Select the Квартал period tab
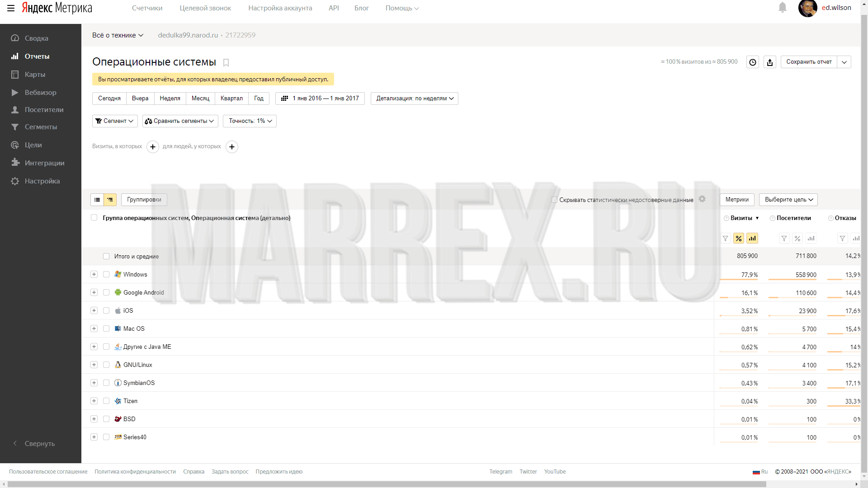This screenshot has width=868, height=488. (x=231, y=99)
